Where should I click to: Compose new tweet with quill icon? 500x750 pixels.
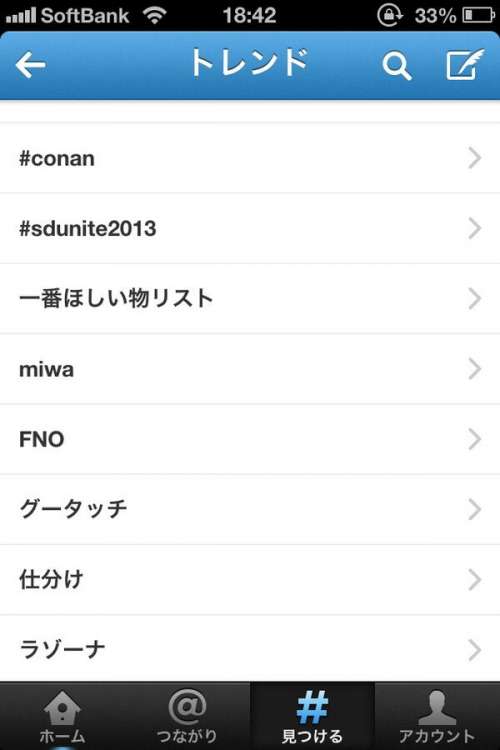point(465,65)
